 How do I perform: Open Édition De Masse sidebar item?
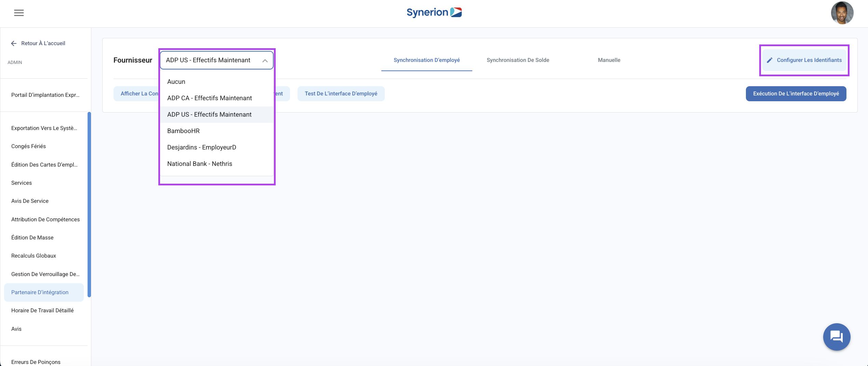(x=44, y=238)
